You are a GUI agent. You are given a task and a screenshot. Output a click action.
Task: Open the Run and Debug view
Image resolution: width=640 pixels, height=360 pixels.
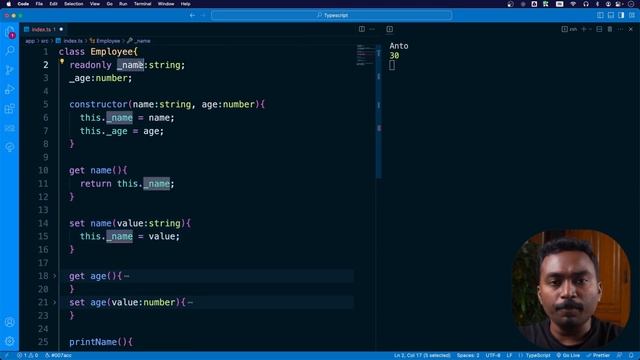coord(10,89)
